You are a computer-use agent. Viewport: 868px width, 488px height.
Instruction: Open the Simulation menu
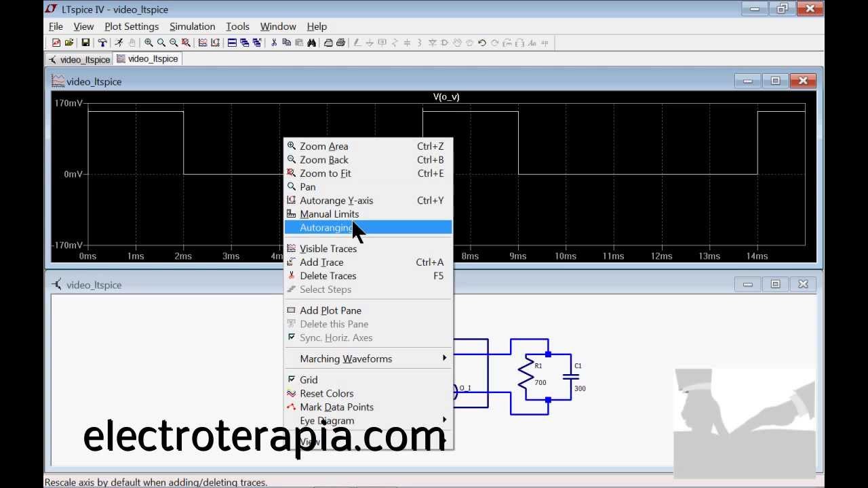(x=192, y=26)
